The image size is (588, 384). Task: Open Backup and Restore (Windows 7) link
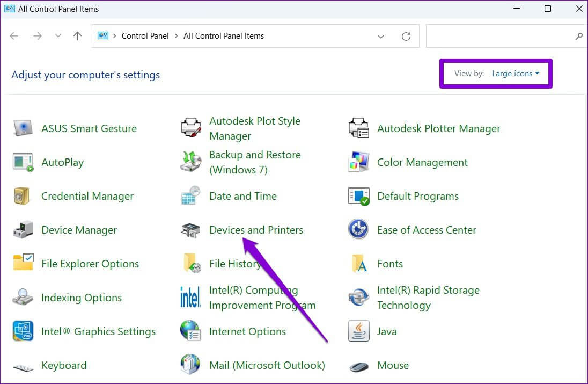coord(255,162)
